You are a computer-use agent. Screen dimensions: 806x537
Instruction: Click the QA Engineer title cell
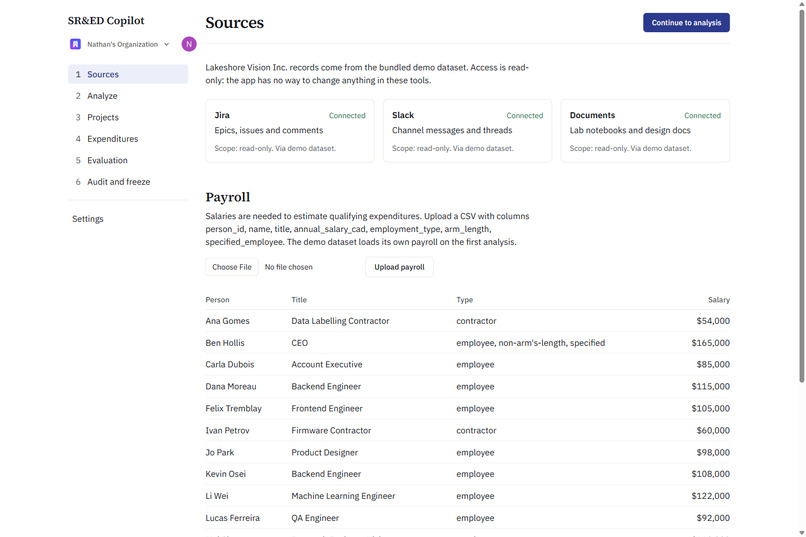coord(315,518)
